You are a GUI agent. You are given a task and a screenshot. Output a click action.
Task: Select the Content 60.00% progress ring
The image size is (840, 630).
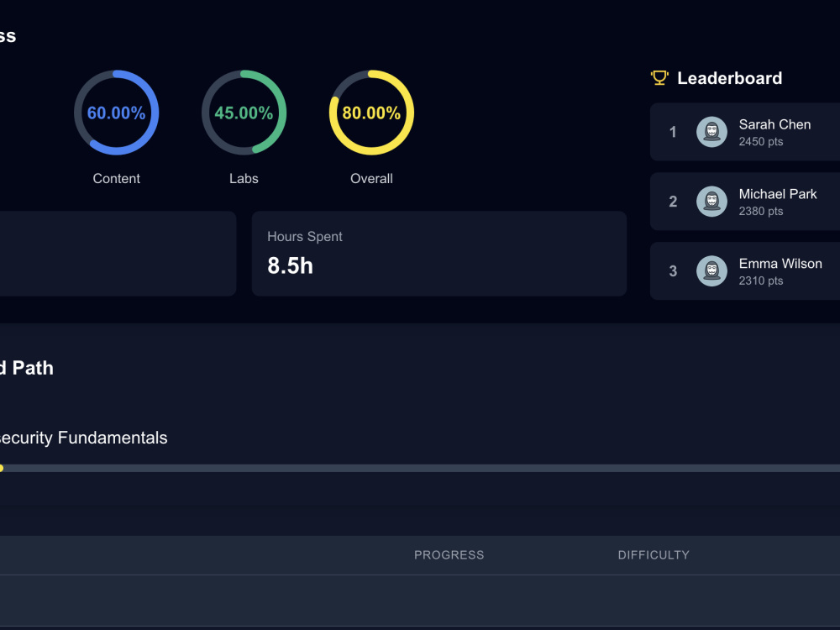click(116, 113)
